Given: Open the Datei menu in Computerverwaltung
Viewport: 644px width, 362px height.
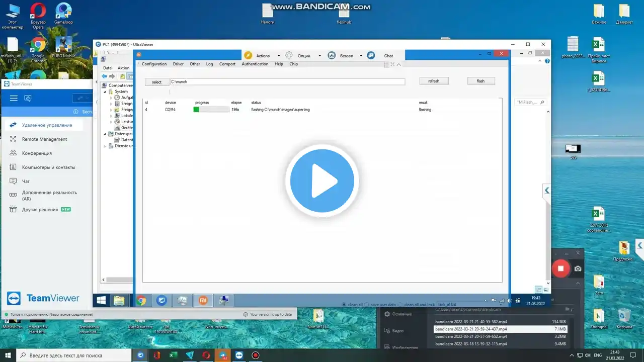Looking at the screenshot, I should (x=108, y=68).
